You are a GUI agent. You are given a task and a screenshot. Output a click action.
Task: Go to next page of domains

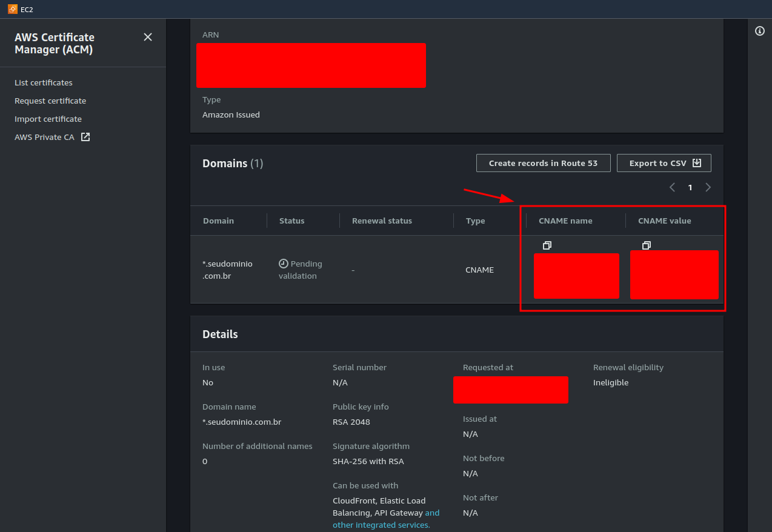click(x=708, y=187)
